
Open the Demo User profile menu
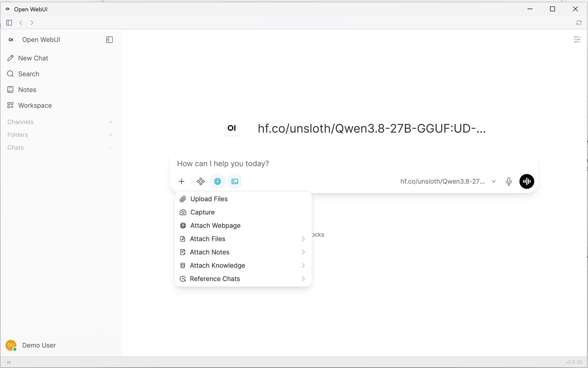(61, 345)
